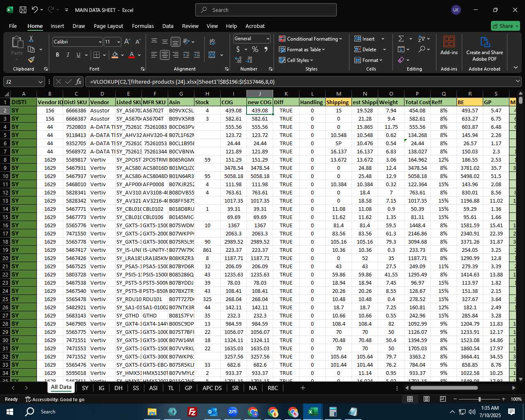
Task: Open the Font name dropdown
Action: pos(100,42)
